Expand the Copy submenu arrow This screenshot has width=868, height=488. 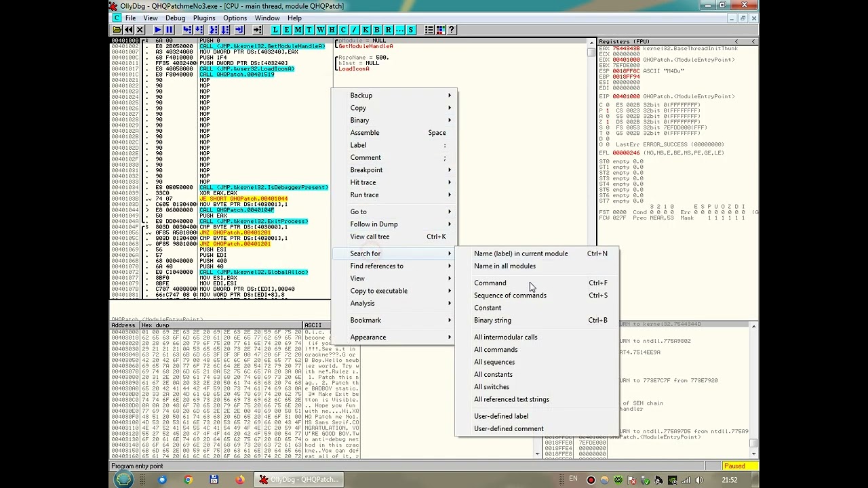pos(449,108)
